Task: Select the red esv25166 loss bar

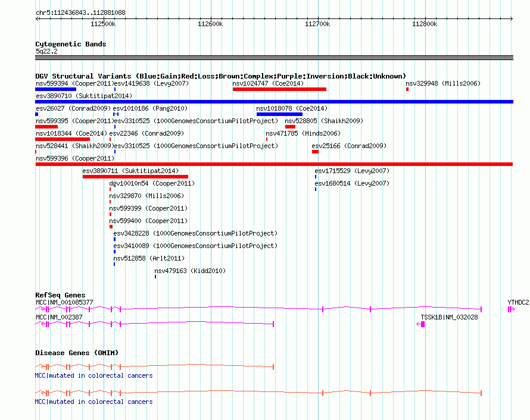Action: (x=316, y=152)
